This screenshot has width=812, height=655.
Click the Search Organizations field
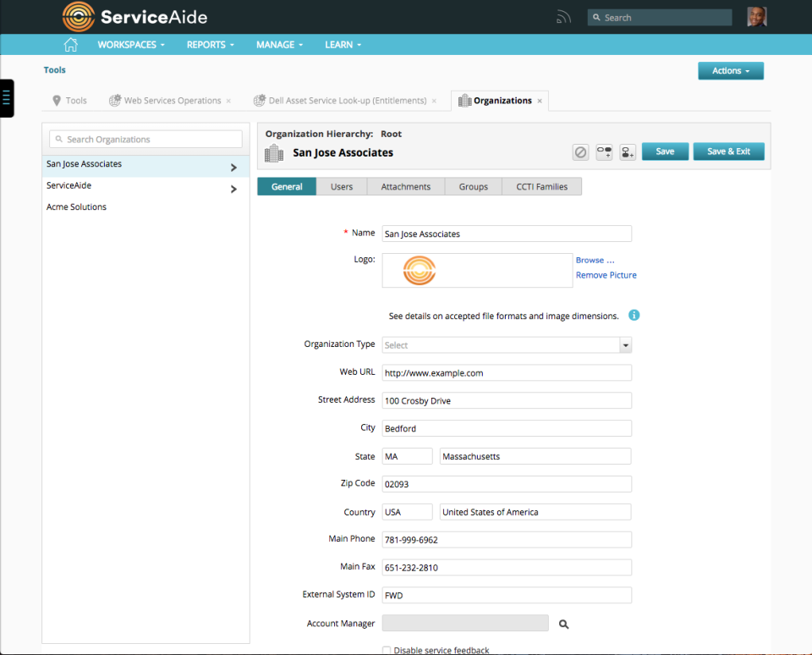145,140
